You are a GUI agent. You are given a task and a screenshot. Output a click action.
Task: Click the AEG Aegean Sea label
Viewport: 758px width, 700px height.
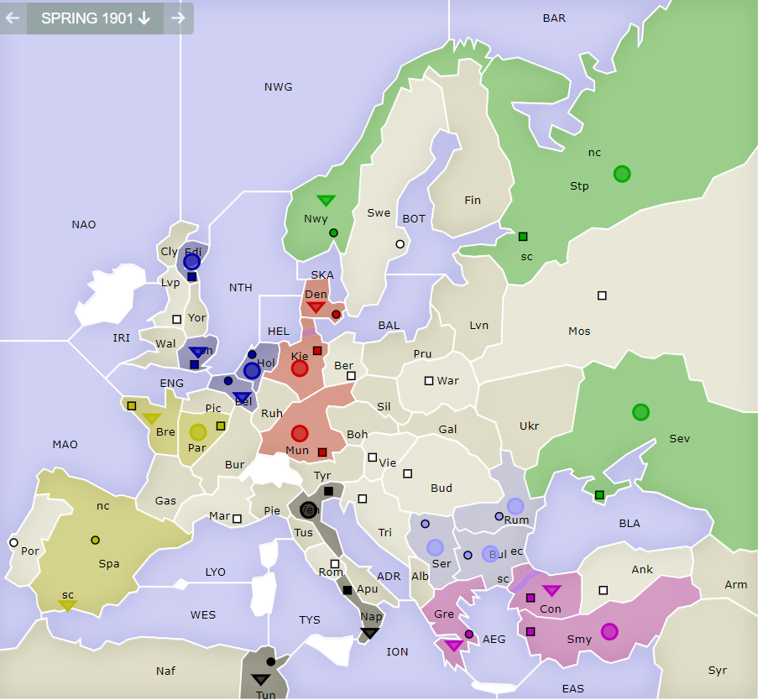pyautogui.click(x=494, y=640)
